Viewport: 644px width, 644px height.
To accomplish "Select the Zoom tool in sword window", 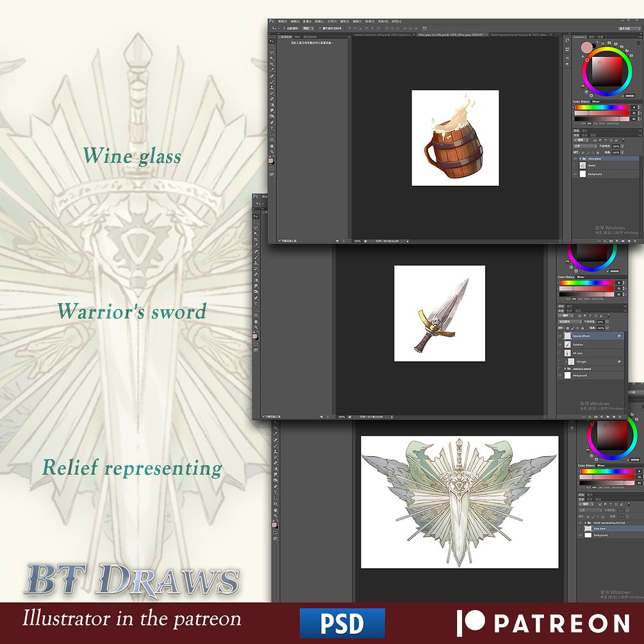I will coord(256,327).
